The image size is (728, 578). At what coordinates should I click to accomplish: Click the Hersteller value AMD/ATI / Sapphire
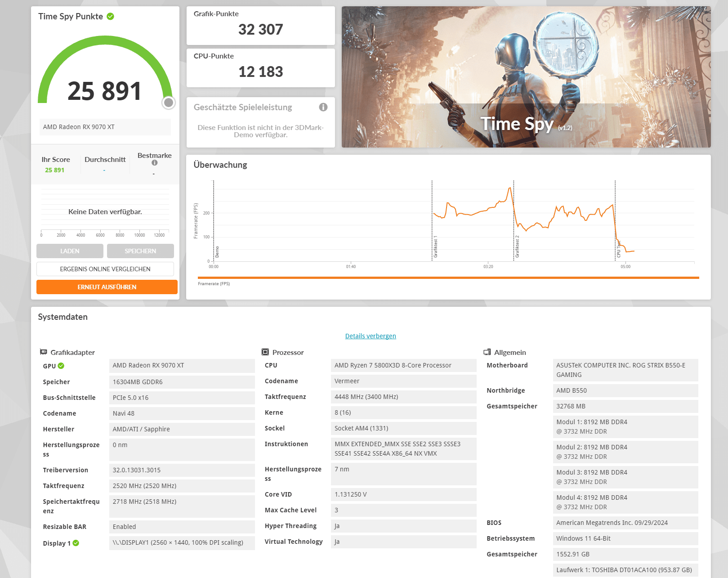[182, 429]
